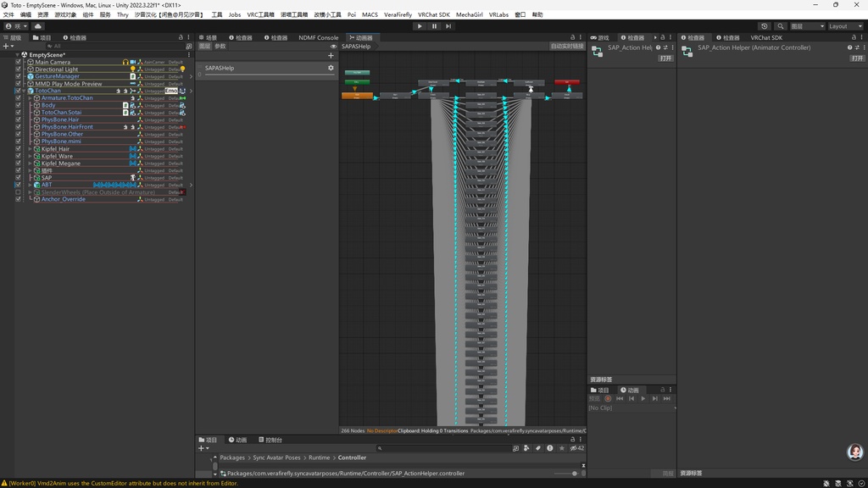Image resolution: width=868 pixels, height=488 pixels.
Task: Click the Pause button in top toolbar
Action: tap(434, 26)
